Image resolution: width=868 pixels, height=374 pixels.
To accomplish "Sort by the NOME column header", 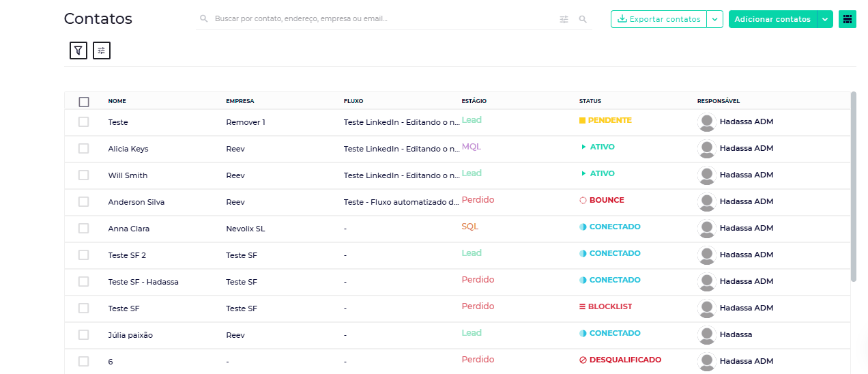I will (117, 101).
